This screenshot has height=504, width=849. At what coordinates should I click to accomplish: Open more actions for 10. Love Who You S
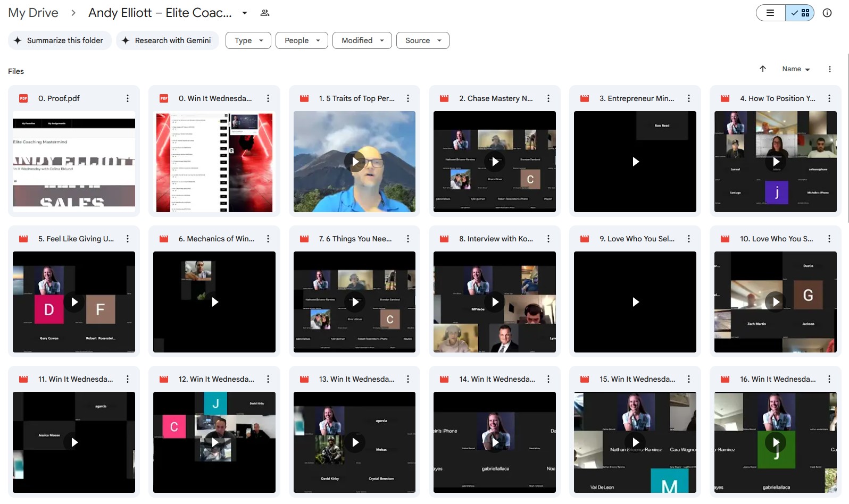(x=829, y=239)
